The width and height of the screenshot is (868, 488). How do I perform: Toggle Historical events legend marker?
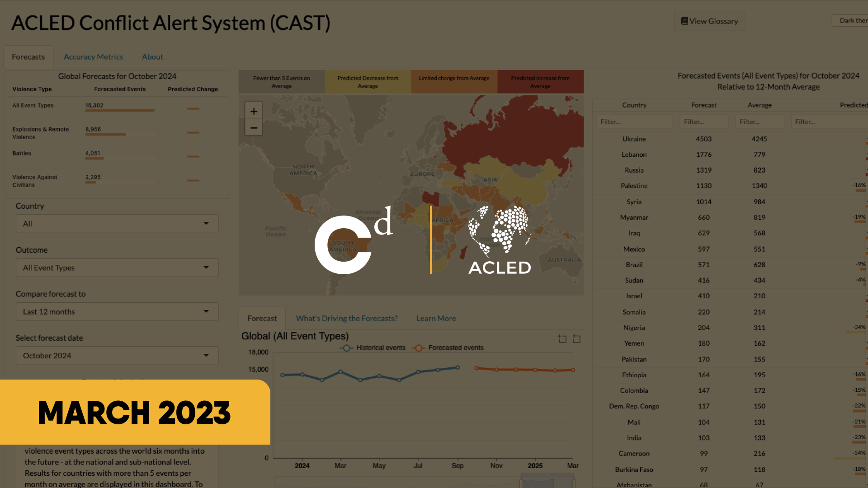pyautogui.click(x=346, y=348)
